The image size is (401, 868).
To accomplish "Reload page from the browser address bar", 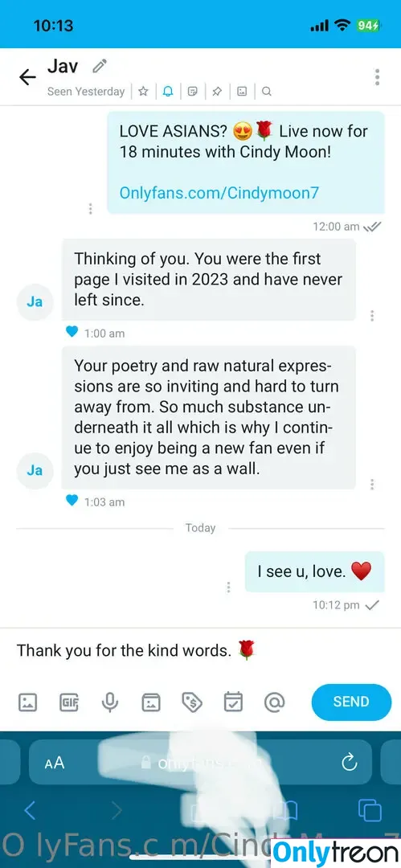I will coord(350,764).
